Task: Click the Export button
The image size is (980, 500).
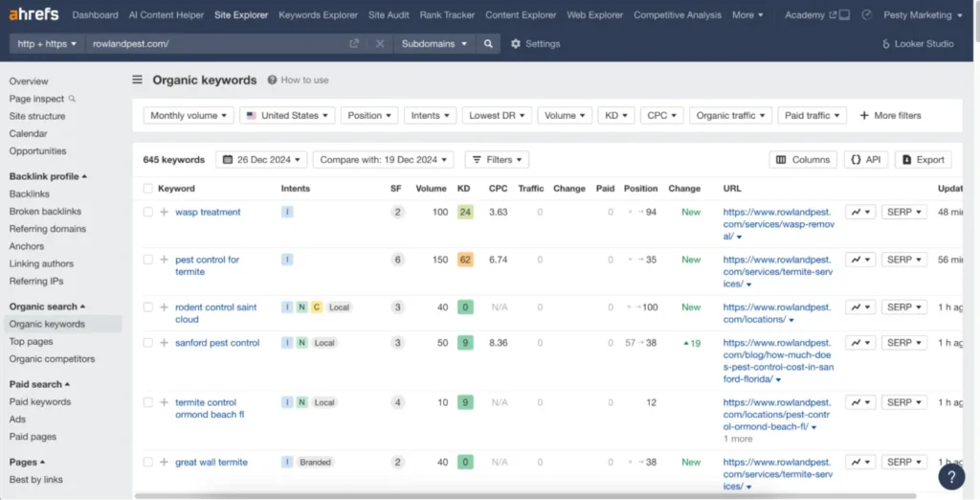Action: 923,160
